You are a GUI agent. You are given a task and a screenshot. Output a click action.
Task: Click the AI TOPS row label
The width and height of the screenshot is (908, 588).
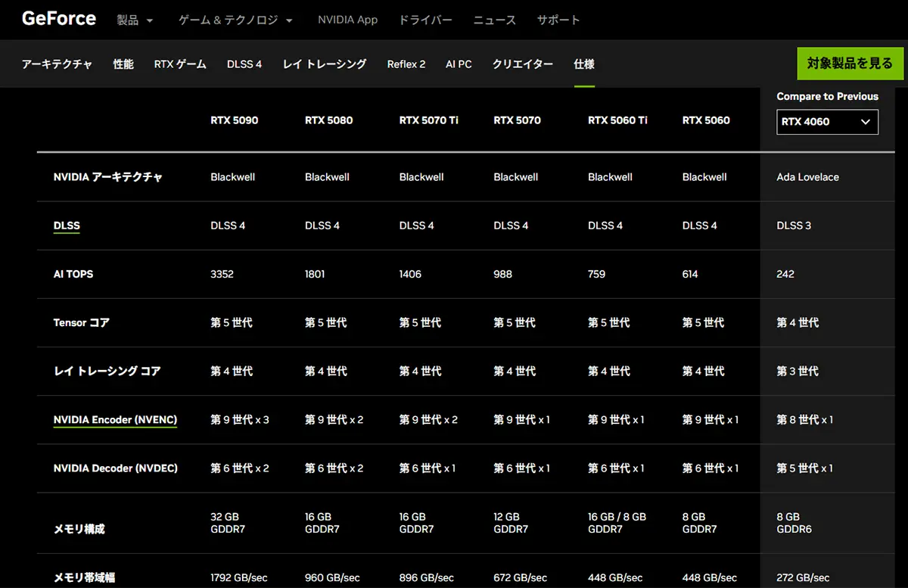(x=73, y=274)
